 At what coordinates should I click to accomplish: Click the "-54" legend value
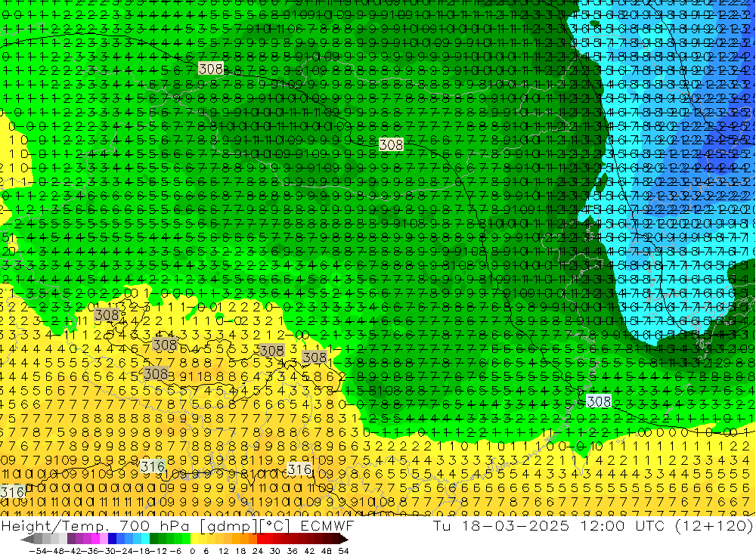38,550
